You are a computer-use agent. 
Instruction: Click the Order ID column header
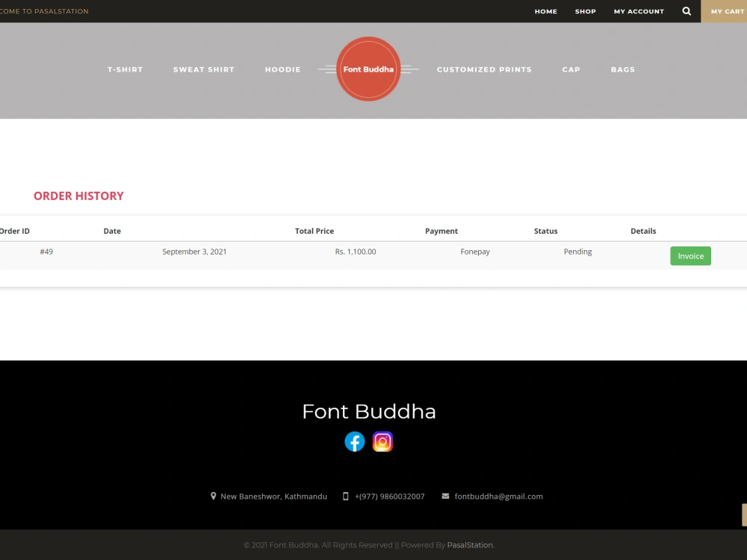click(x=15, y=231)
